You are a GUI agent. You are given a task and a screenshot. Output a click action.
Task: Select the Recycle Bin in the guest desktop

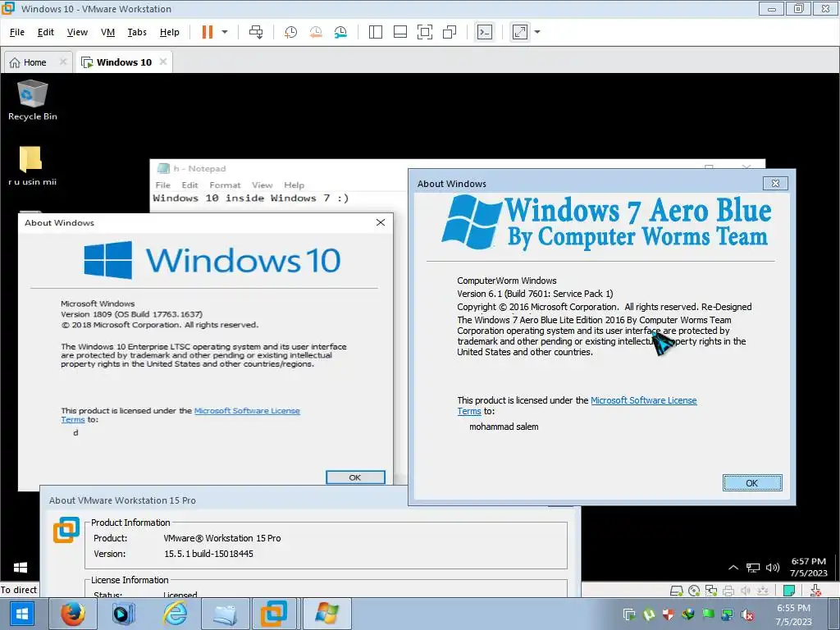pyautogui.click(x=32, y=100)
